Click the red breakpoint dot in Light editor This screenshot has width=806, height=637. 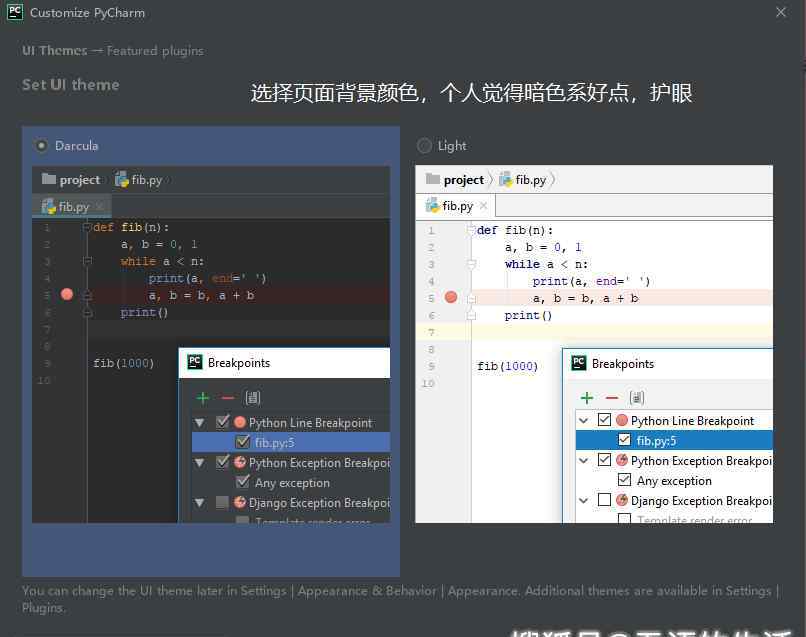pyautogui.click(x=451, y=298)
